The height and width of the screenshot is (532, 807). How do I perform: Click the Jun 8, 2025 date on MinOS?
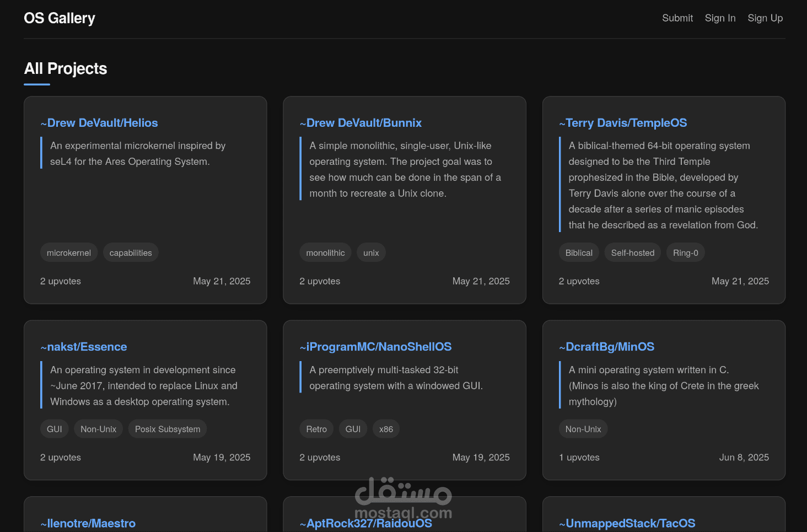coord(744,458)
